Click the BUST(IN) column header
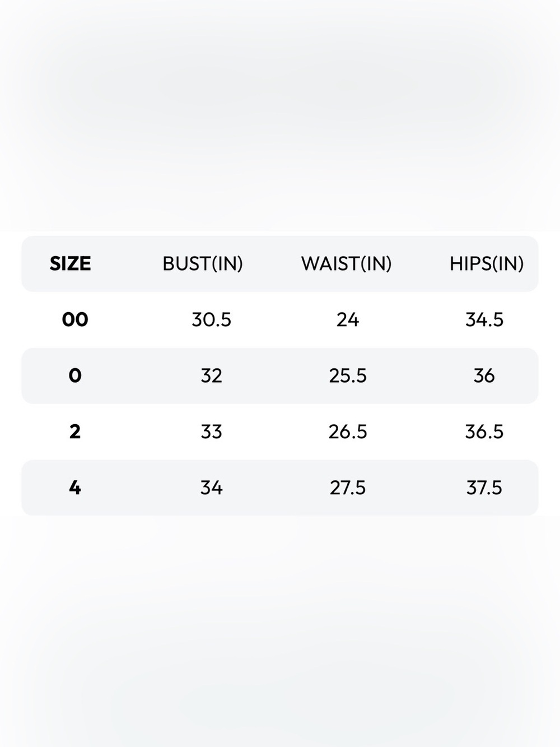The height and width of the screenshot is (747, 560). click(x=203, y=263)
